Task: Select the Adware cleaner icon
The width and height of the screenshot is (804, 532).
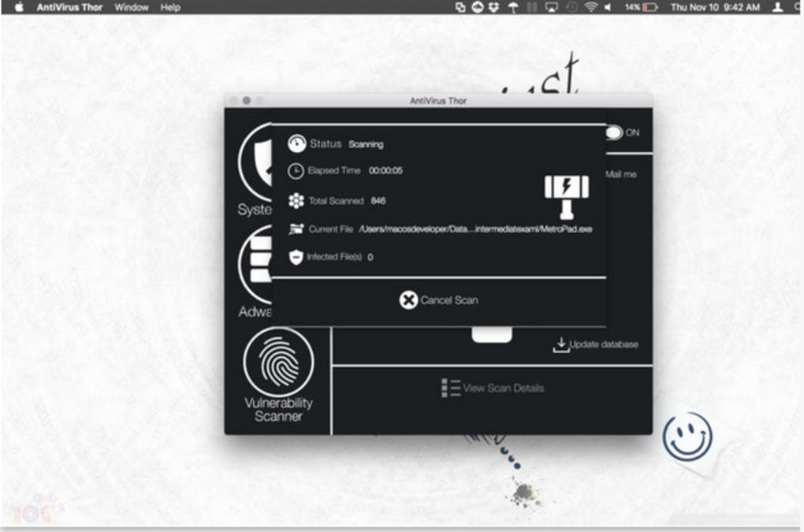Action: pyautogui.click(x=255, y=265)
